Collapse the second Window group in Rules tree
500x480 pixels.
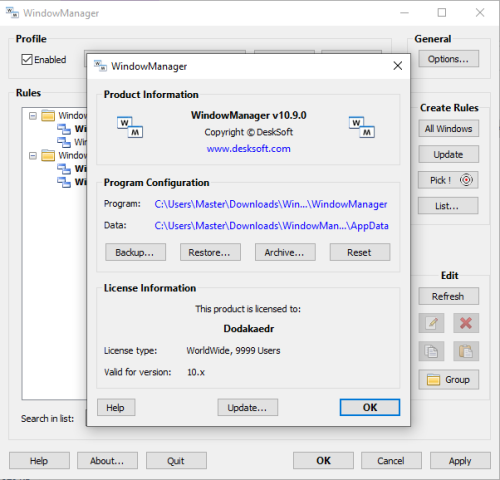pos(33,156)
